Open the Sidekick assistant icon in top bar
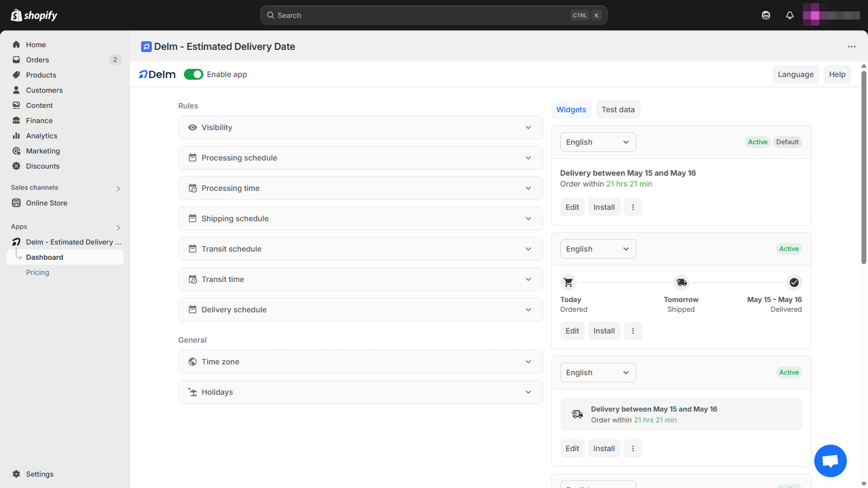 coord(766,15)
